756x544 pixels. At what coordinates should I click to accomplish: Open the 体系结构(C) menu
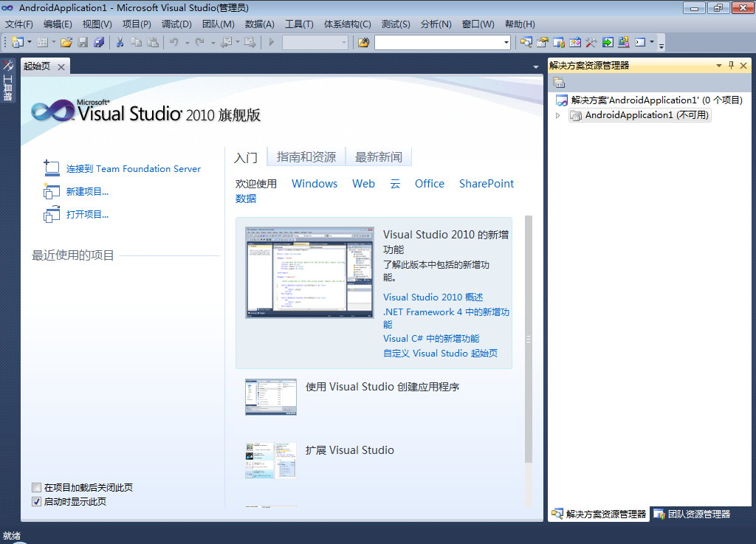(347, 24)
